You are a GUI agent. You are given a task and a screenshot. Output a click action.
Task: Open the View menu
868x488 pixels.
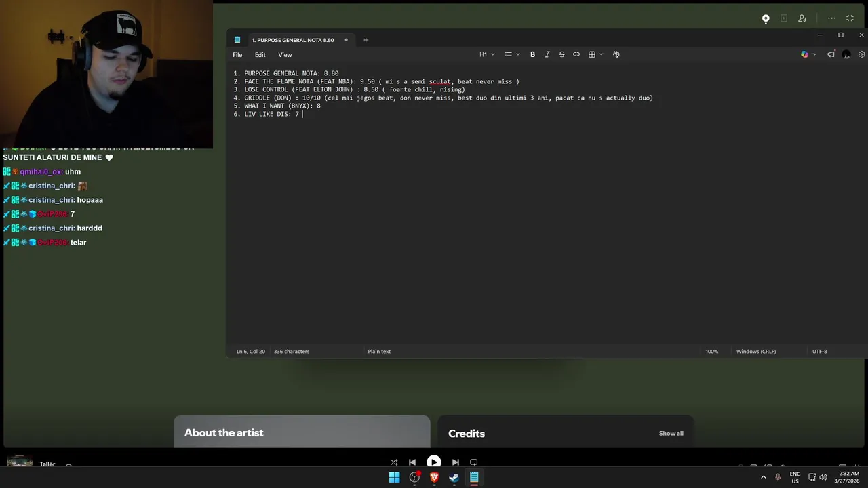(285, 55)
